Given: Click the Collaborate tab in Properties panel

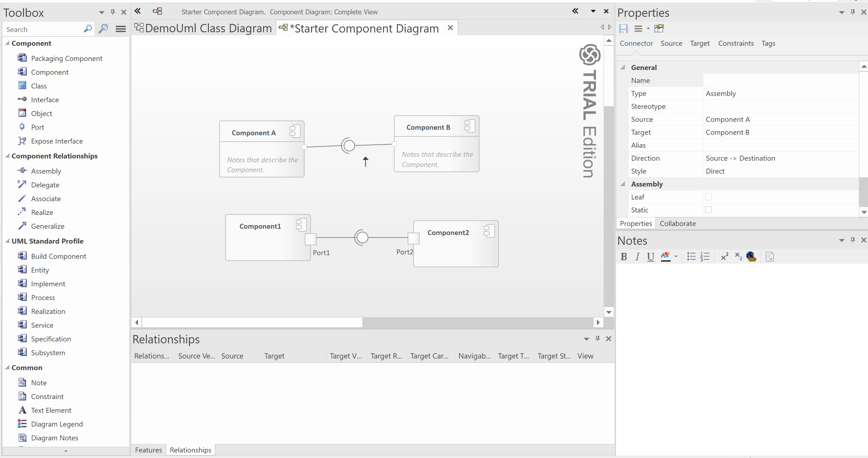Looking at the screenshot, I should (x=678, y=223).
